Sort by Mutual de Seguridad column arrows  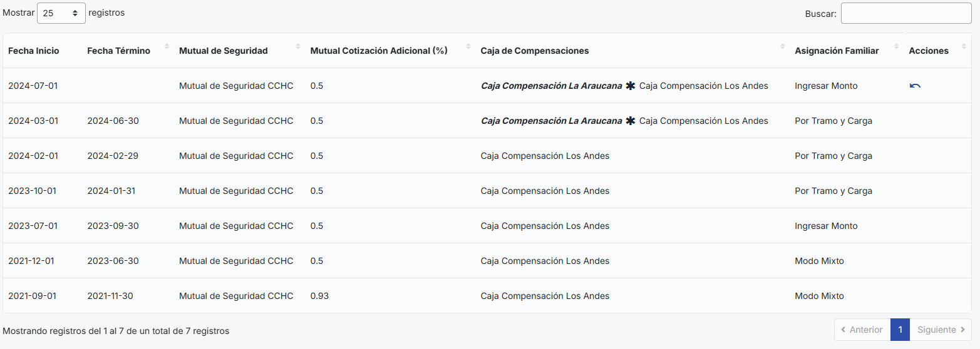pyautogui.click(x=298, y=47)
